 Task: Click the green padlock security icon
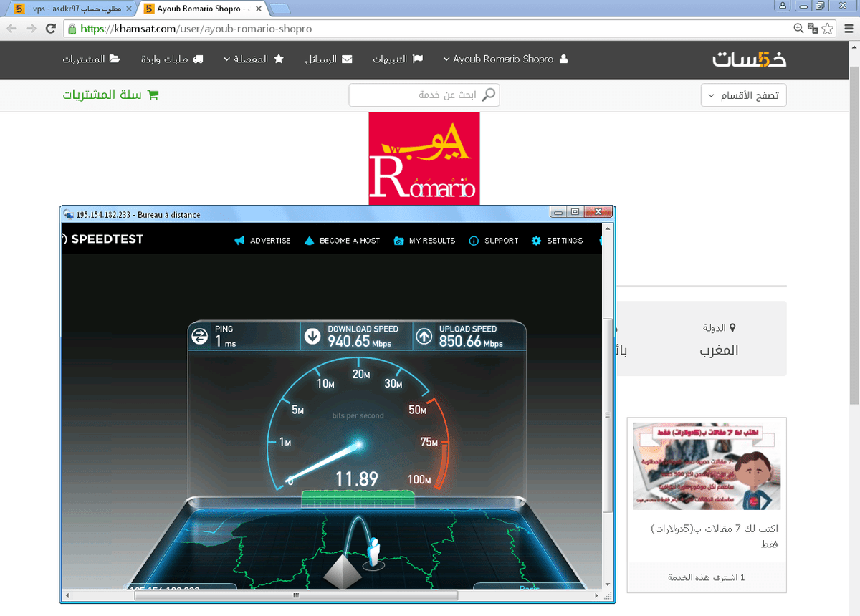coord(72,29)
